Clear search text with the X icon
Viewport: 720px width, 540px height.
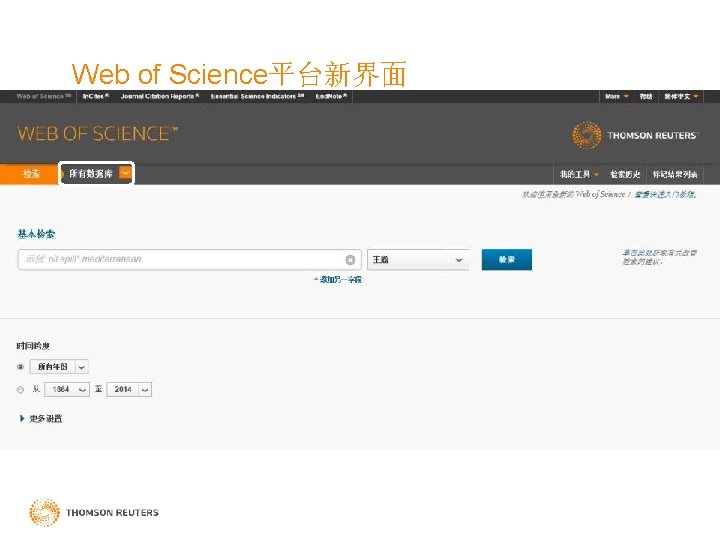350,260
